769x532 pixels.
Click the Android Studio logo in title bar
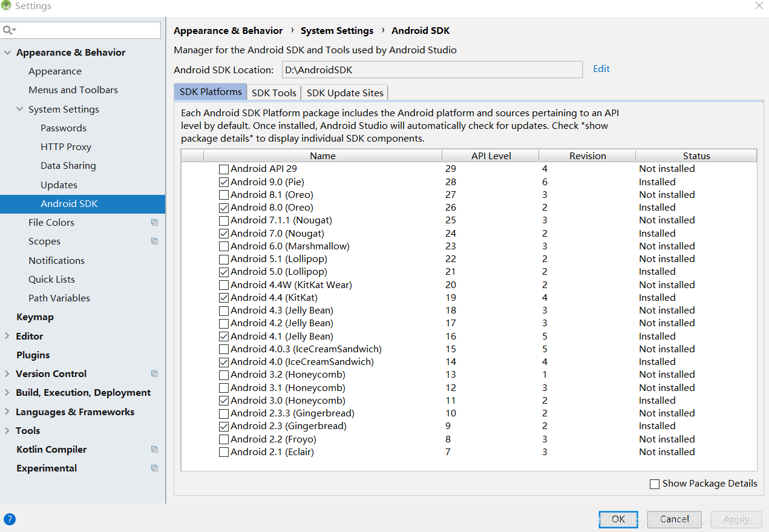click(x=7, y=6)
